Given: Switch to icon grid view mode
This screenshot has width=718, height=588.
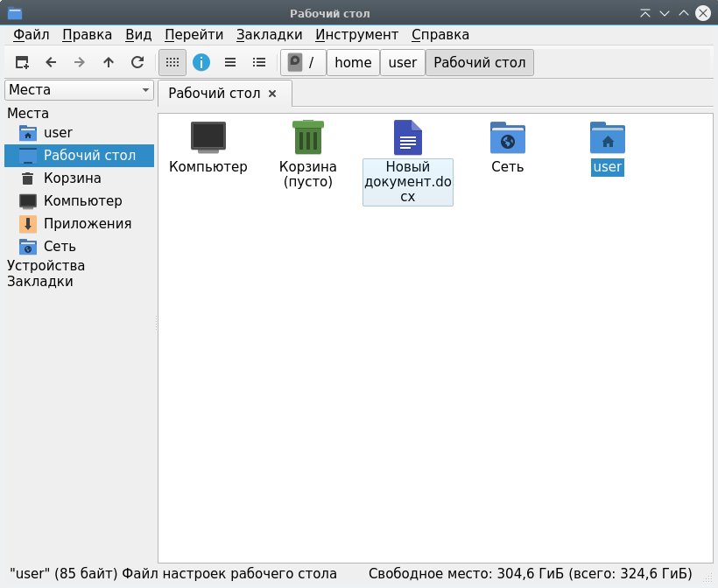Looking at the screenshot, I should [x=172, y=62].
